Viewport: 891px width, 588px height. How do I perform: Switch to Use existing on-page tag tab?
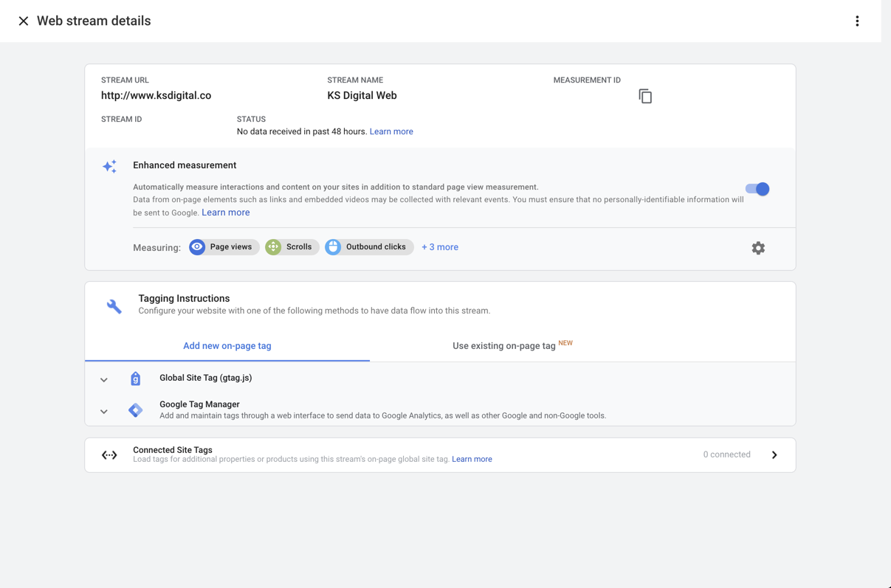[x=504, y=346]
